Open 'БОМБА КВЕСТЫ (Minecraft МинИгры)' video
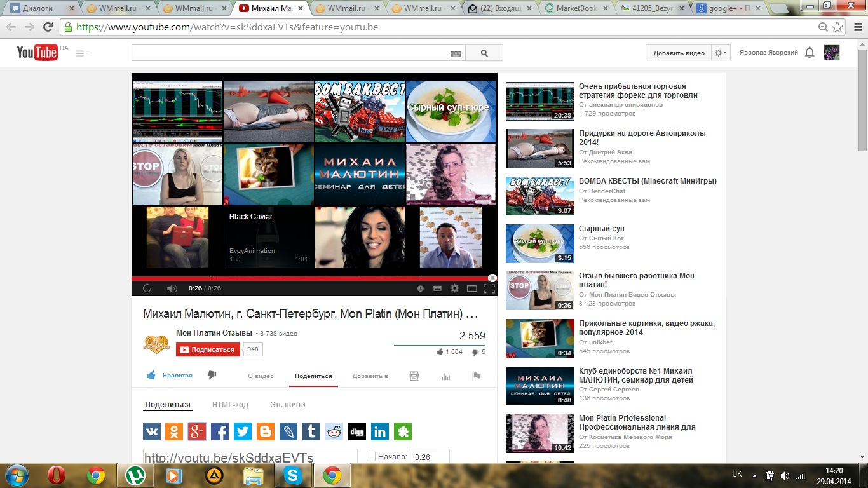868x488 pixels. (x=648, y=181)
